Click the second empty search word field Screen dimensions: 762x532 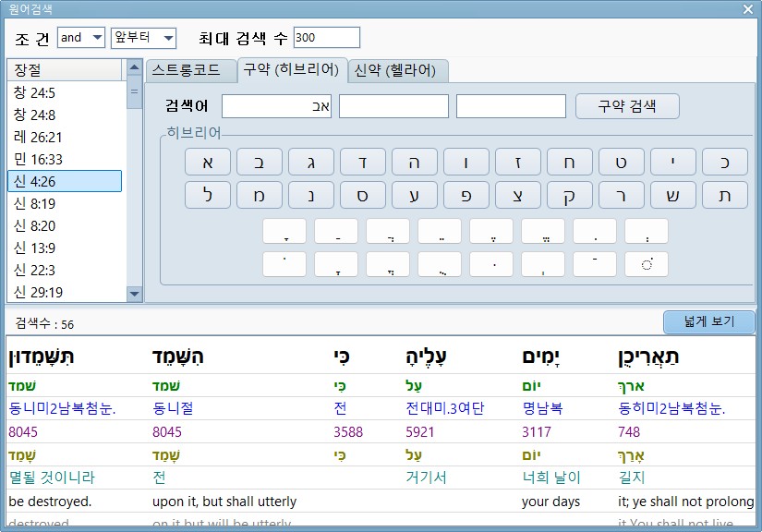(393, 106)
